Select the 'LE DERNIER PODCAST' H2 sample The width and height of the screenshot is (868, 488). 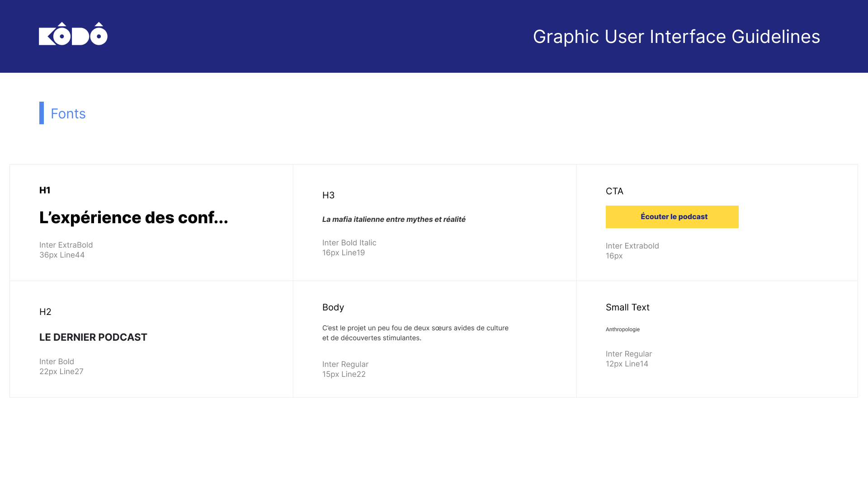point(93,338)
